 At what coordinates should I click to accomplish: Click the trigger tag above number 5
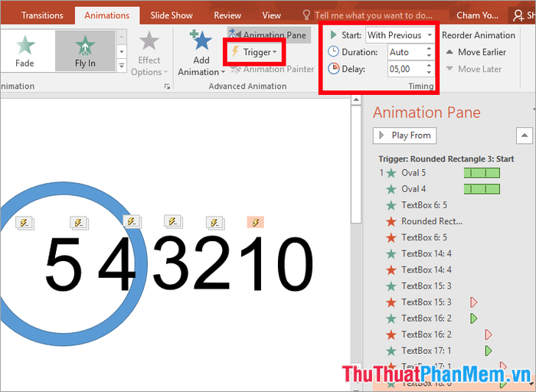click(x=25, y=223)
